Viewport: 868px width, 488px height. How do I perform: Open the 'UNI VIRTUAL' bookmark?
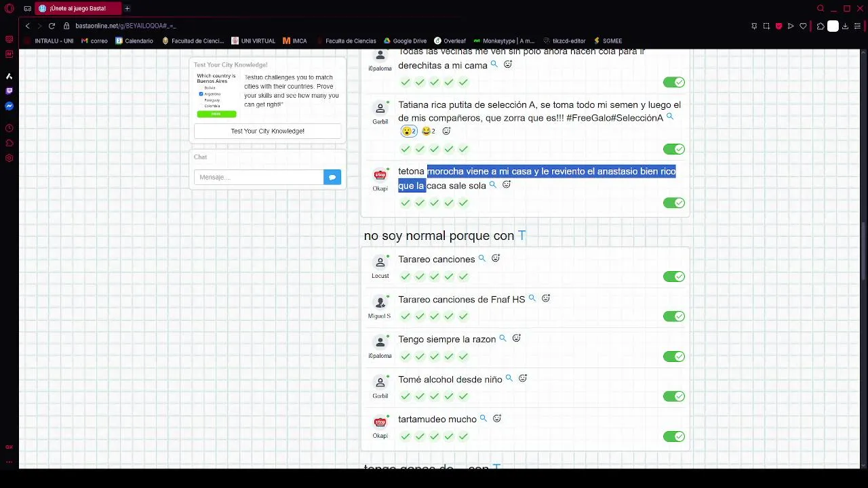click(x=253, y=41)
